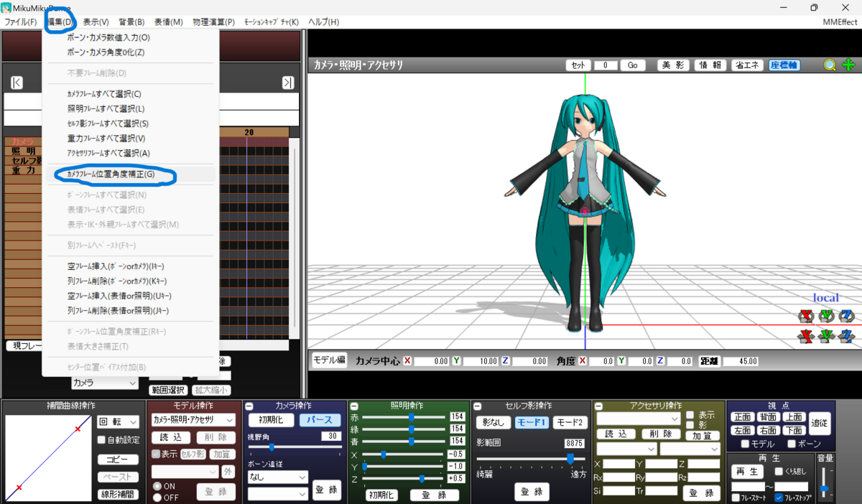Collapse the カメラ操作 panel with minus icon
862x504 pixels.
249,406
